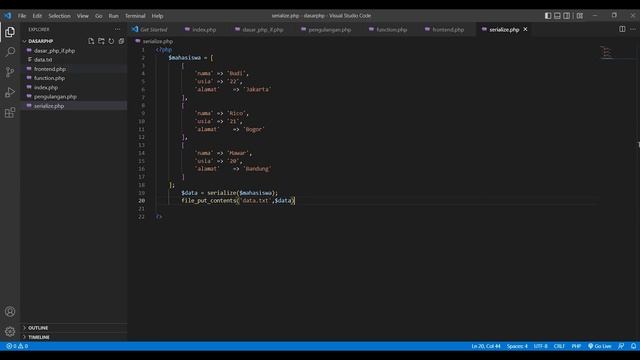The width and height of the screenshot is (640, 360).
Task: Open the Go menu
Action: pyautogui.click(x=98, y=16)
